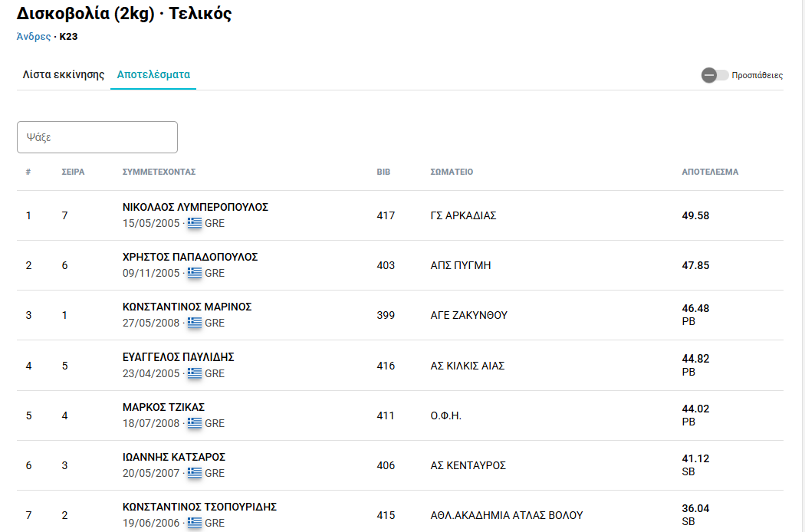Click the Ψάξε search field
This screenshot has height=532, width=805.
click(97, 137)
